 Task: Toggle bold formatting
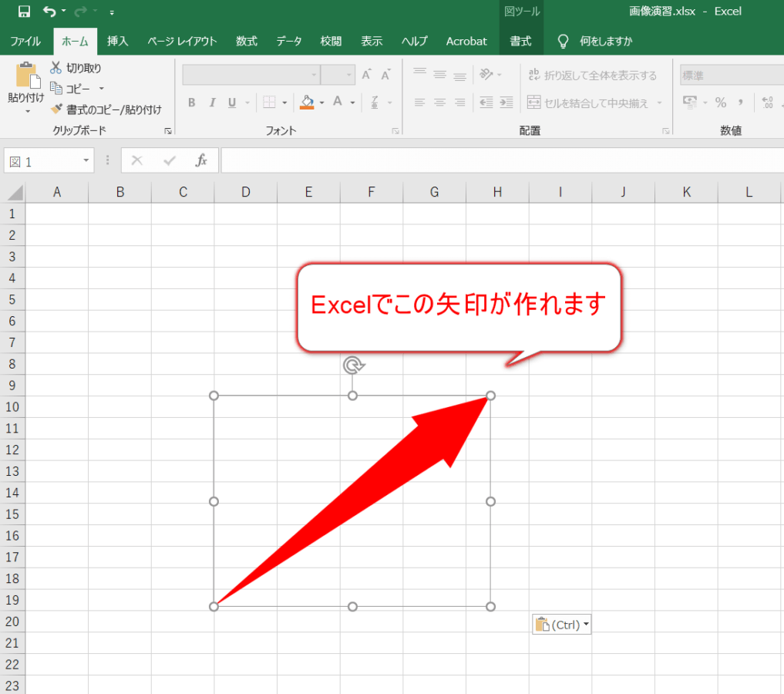pos(191,102)
